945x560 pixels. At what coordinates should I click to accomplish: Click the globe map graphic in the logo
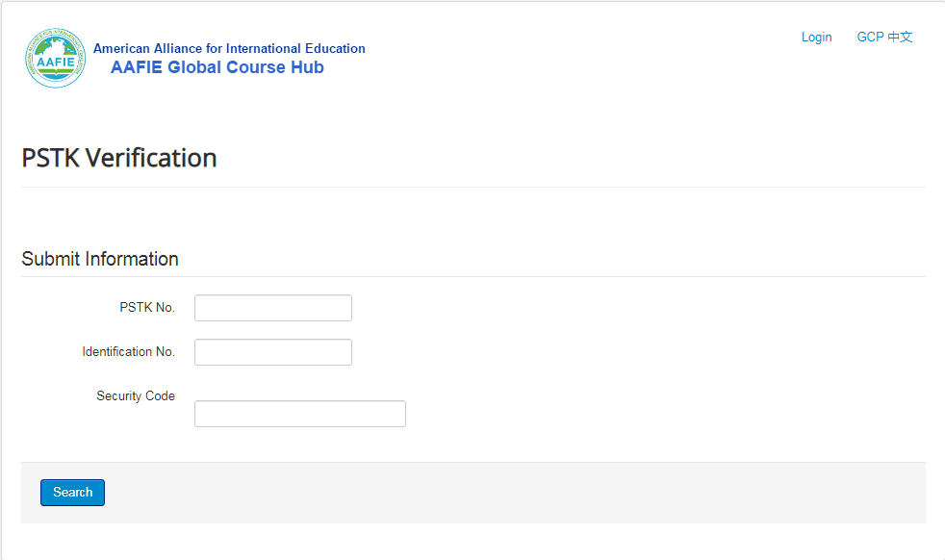pos(56,46)
